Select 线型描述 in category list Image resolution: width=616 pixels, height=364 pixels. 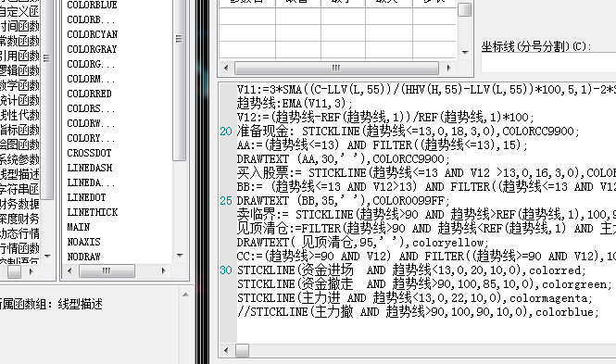[19, 174]
